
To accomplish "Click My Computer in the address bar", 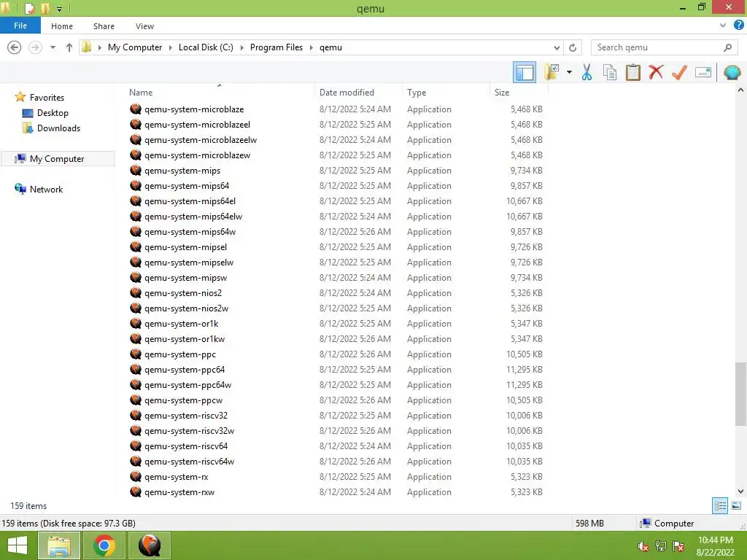I will pos(135,47).
